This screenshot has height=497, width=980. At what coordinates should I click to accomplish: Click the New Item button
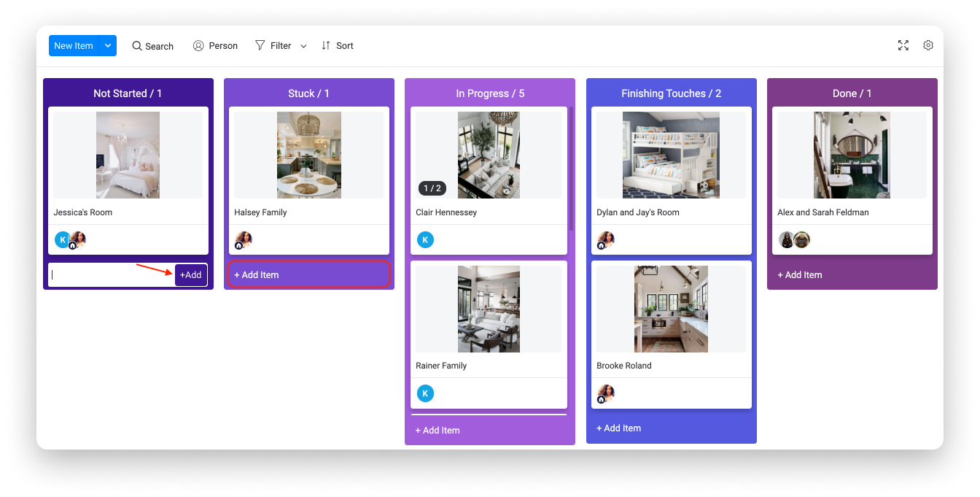(x=74, y=45)
